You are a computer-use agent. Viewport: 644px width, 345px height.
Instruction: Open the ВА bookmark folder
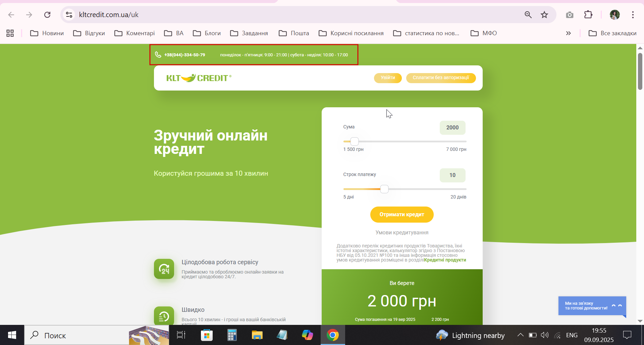174,33
